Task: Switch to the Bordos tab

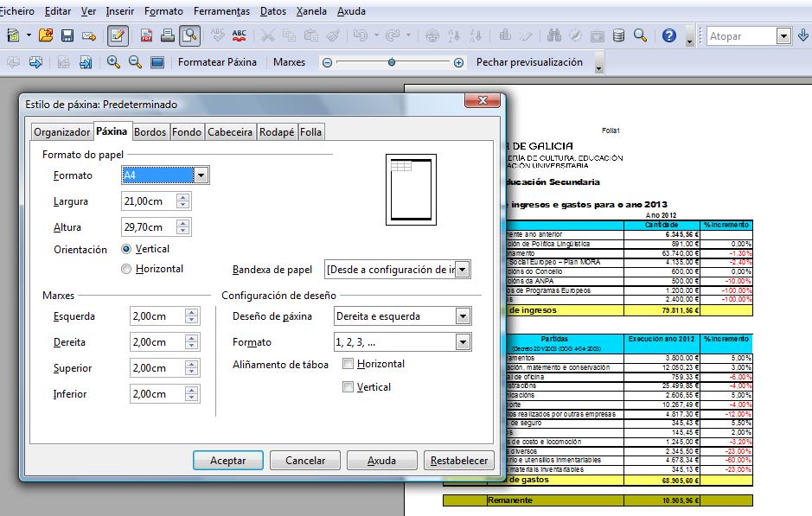Action: pos(150,132)
